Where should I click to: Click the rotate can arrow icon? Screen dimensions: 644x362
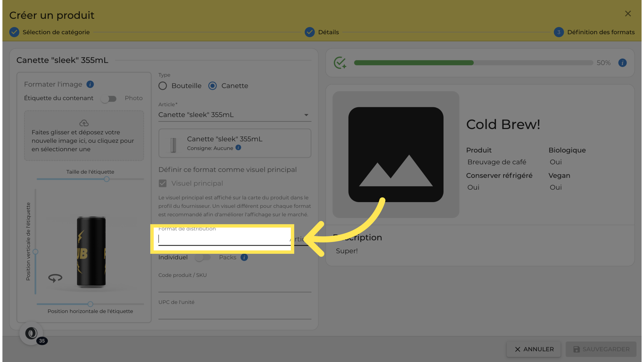[x=55, y=278]
